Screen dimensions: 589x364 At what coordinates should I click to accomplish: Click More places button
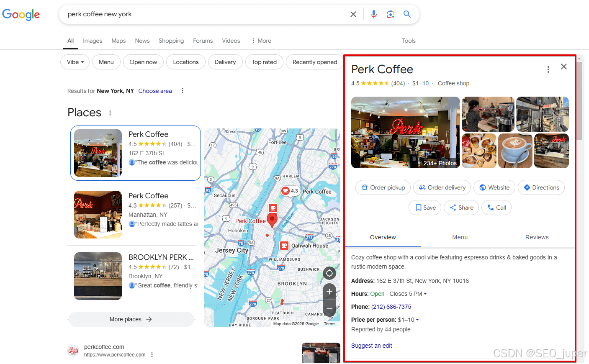131,319
